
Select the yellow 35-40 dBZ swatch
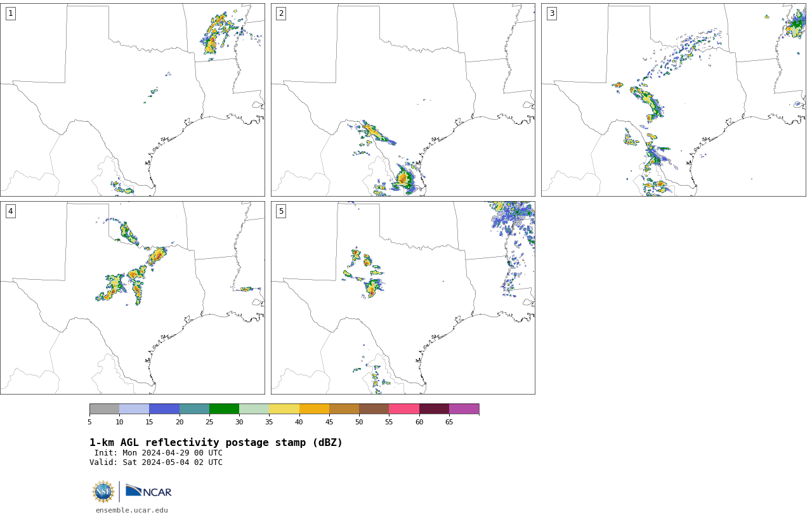tap(284, 409)
